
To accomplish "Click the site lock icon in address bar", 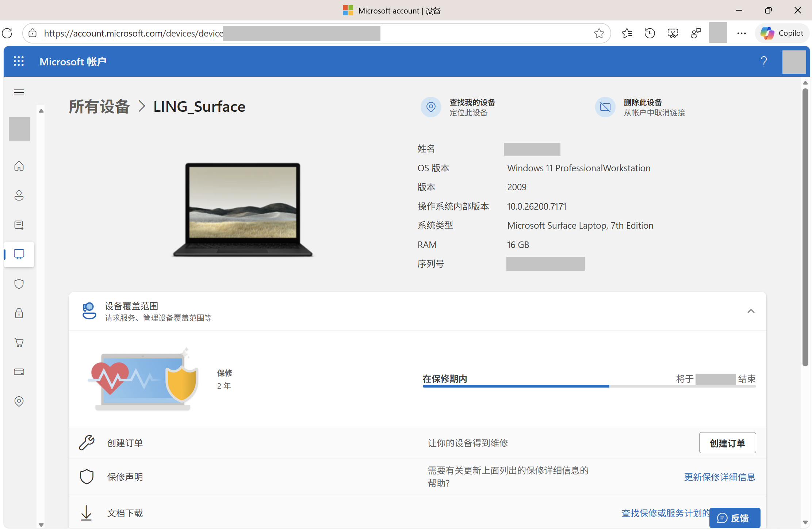I will (32, 33).
